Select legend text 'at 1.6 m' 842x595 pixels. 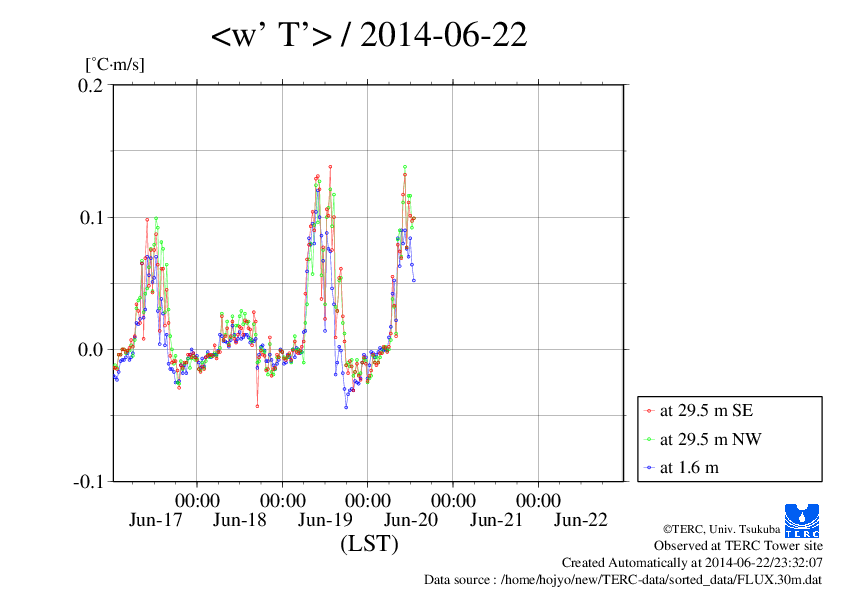[689, 468]
